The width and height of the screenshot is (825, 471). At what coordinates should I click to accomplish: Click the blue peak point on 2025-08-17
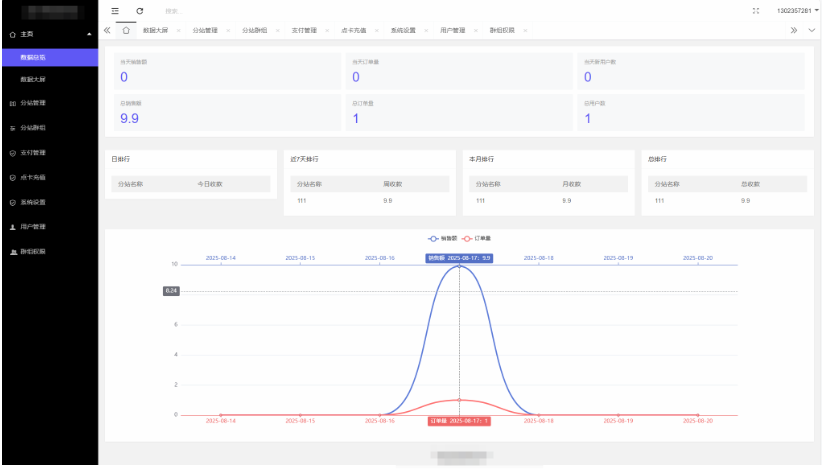(x=459, y=266)
